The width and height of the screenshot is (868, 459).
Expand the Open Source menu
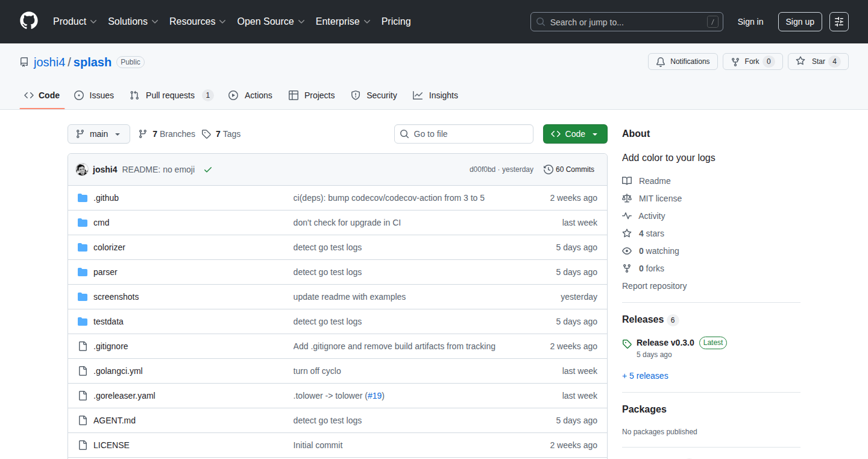coord(271,21)
